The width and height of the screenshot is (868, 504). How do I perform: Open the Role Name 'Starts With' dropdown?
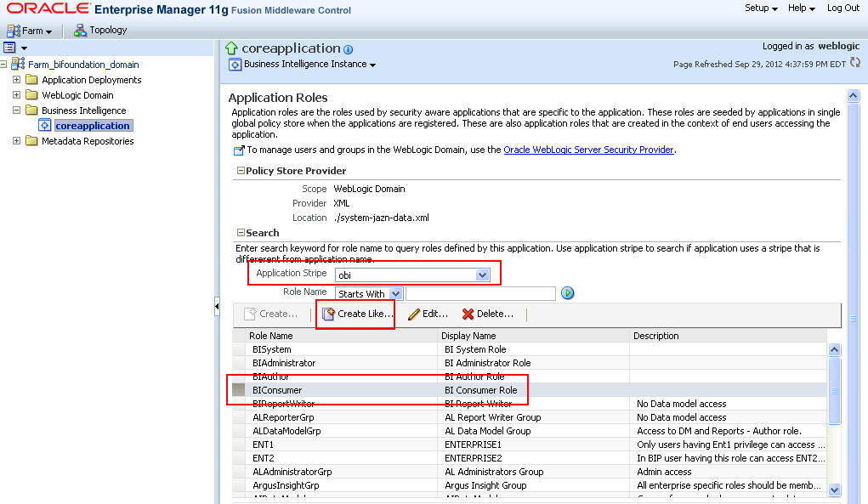(x=397, y=292)
